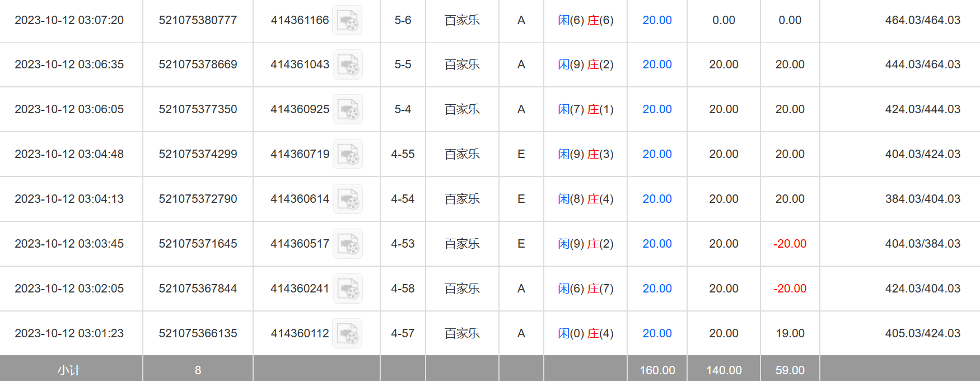Open video replay icon for round 414360112

coord(347,333)
